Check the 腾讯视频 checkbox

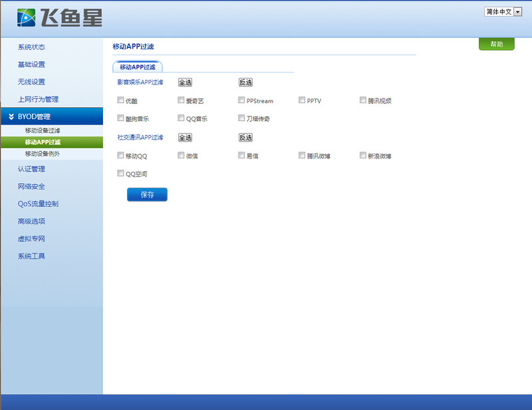coord(362,100)
